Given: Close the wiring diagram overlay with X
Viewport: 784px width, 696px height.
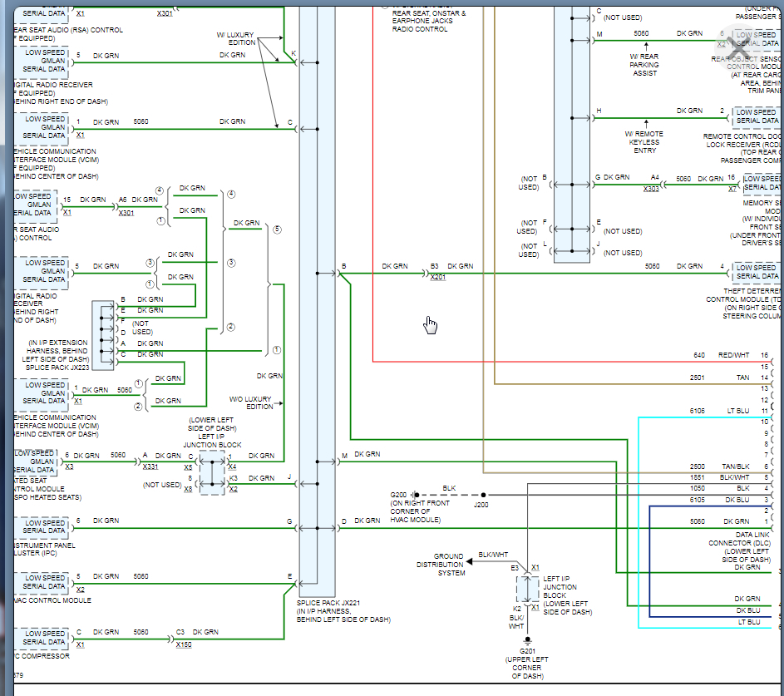Looking at the screenshot, I should (x=738, y=50).
